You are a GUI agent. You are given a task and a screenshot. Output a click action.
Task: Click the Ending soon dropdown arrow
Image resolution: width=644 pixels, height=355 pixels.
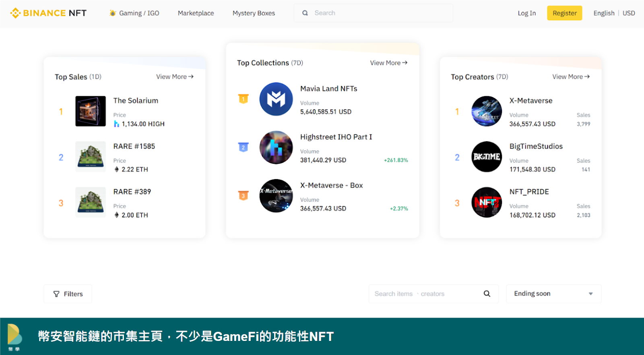pyautogui.click(x=591, y=294)
